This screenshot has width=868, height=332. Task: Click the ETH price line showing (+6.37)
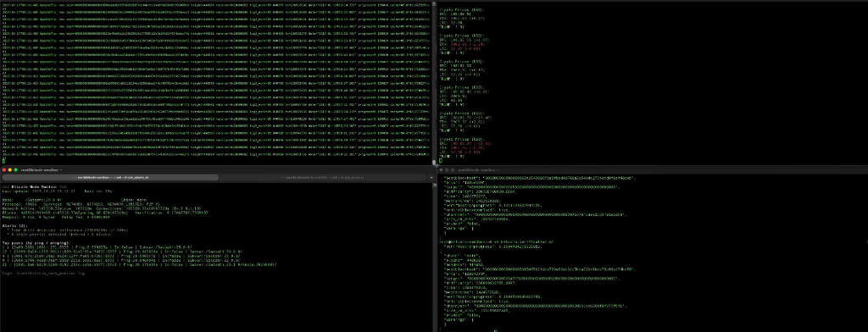click(462, 19)
